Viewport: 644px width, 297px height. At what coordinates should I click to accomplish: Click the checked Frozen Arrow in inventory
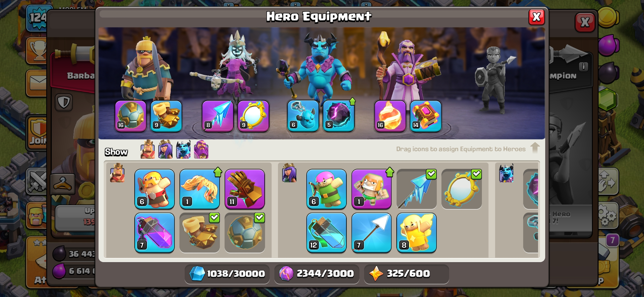point(416,189)
